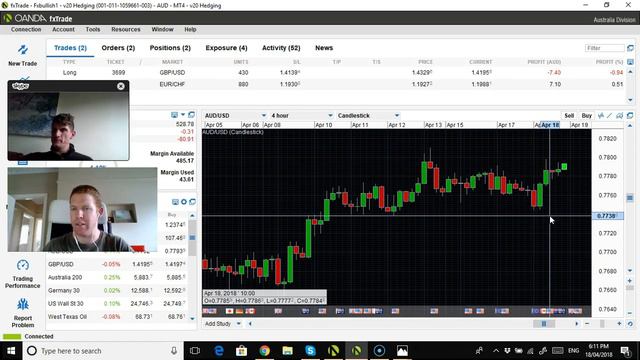Open Google Chrome from the taskbar
This screenshot has width=640, height=360.
pos(264,351)
